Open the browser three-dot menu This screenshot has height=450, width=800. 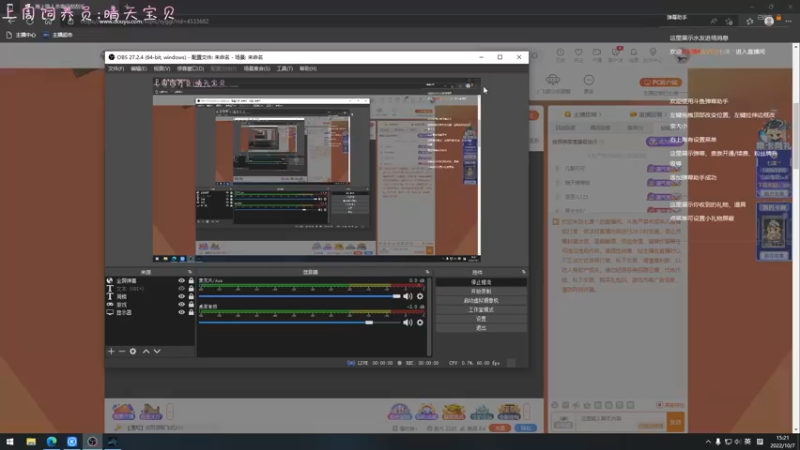(x=789, y=21)
